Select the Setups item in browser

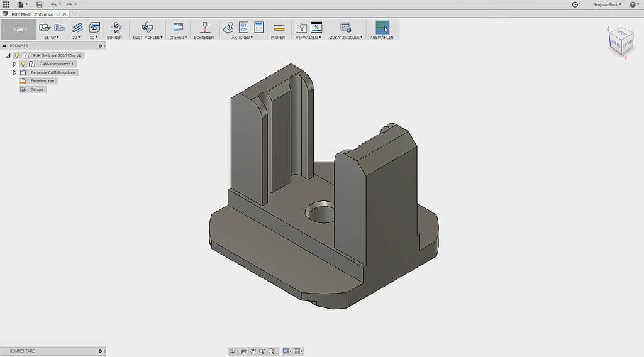(36, 89)
